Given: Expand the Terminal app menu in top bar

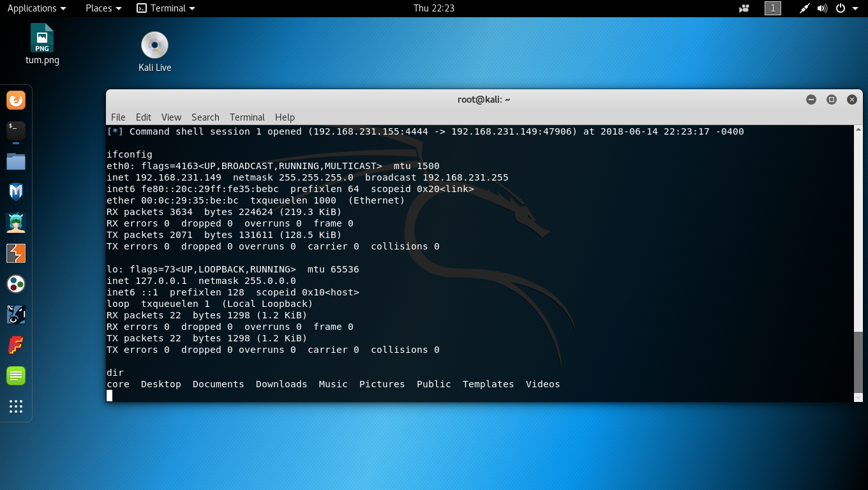Looking at the screenshot, I should pyautogui.click(x=166, y=8).
